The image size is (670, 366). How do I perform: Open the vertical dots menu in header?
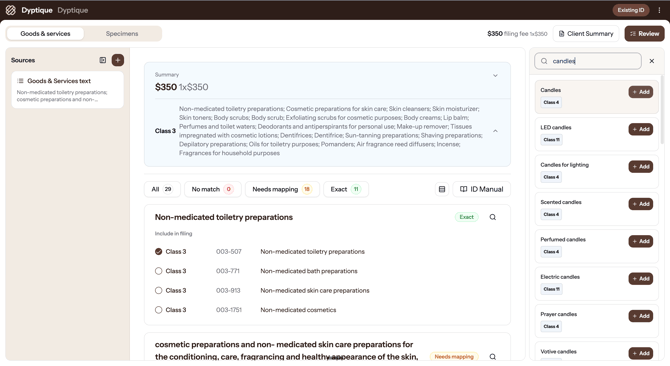click(659, 10)
